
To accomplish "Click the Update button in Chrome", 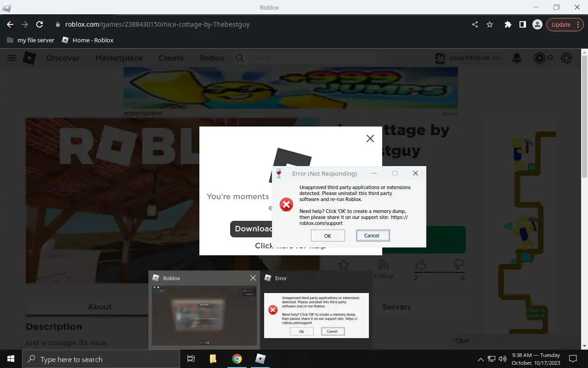I will click(x=565, y=24).
